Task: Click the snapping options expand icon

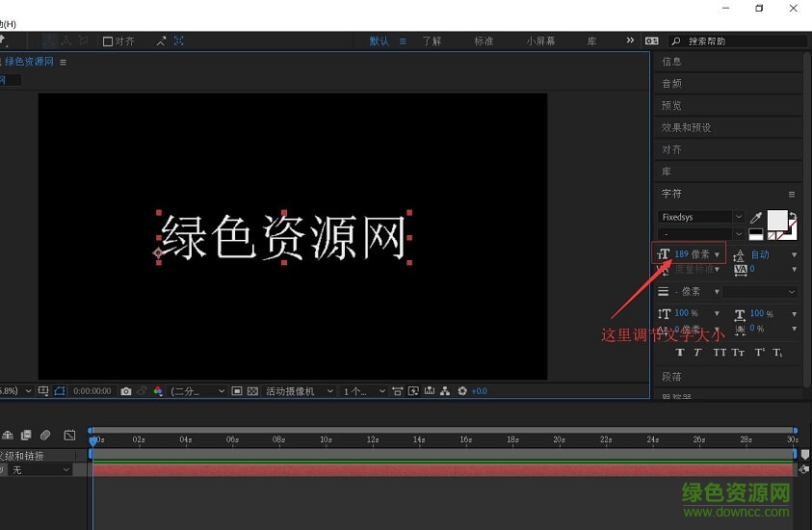Action: (x=161, y=40)
